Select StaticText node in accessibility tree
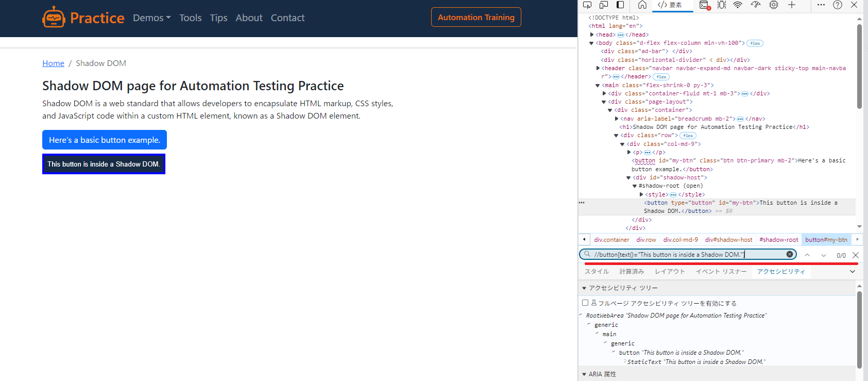The height and width of the screenshot is (381, 868). point(696,362)
